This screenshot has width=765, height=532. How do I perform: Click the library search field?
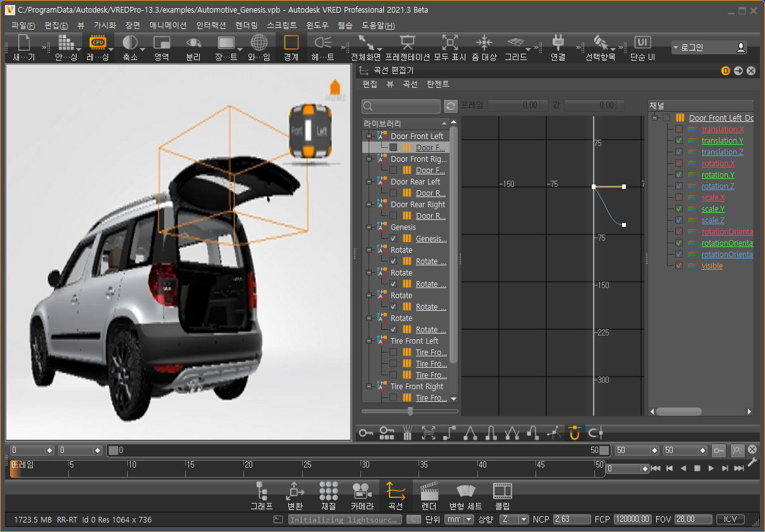click(401, 106)
